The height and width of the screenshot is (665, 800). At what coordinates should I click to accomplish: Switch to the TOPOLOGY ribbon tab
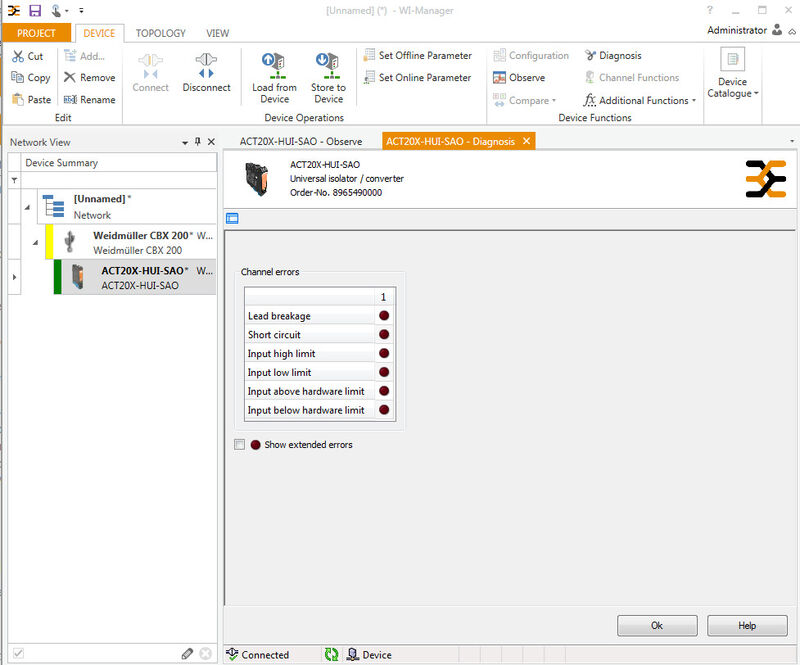(x=160, y=33)
